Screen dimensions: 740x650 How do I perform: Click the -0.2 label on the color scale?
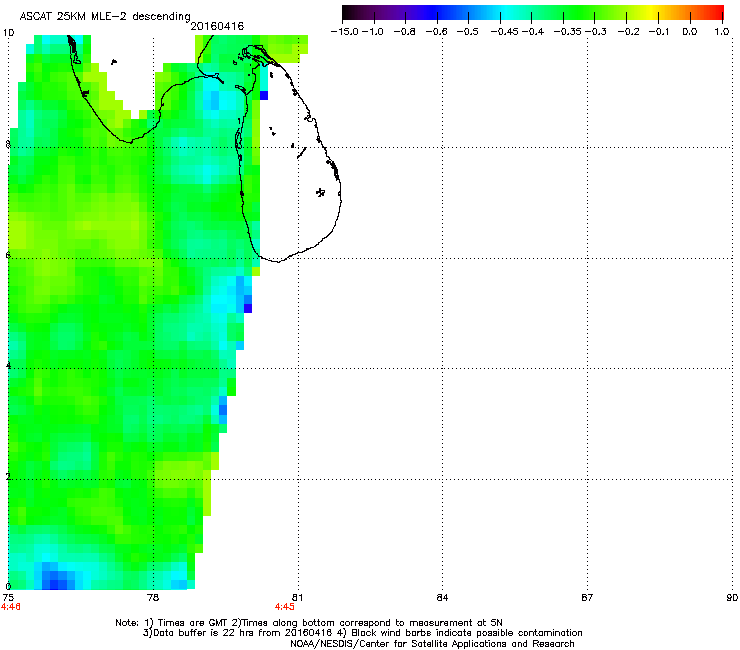click(629, 32)
